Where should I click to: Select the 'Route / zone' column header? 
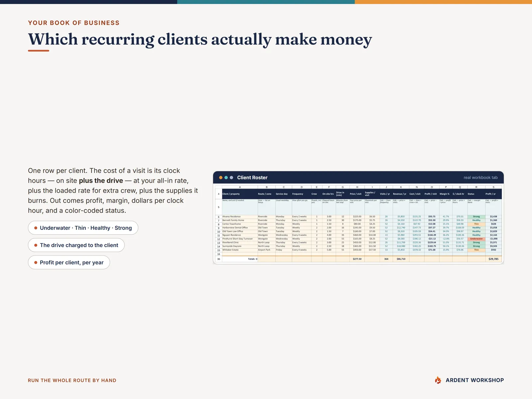click(266, 194)
